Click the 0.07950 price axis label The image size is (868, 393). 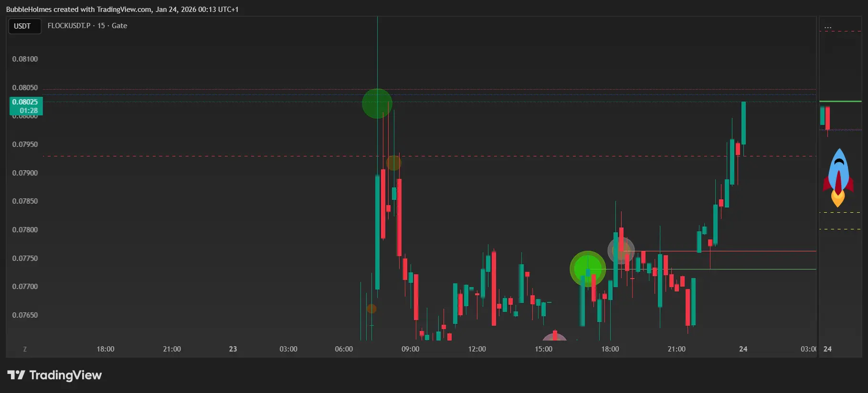(25, 145)
